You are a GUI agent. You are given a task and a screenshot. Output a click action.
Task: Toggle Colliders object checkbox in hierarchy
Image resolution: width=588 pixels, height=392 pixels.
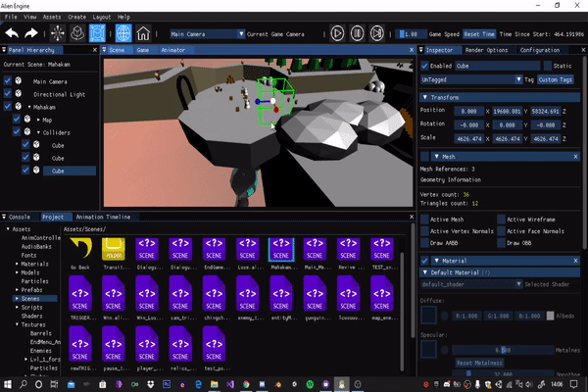click(17, 131)
